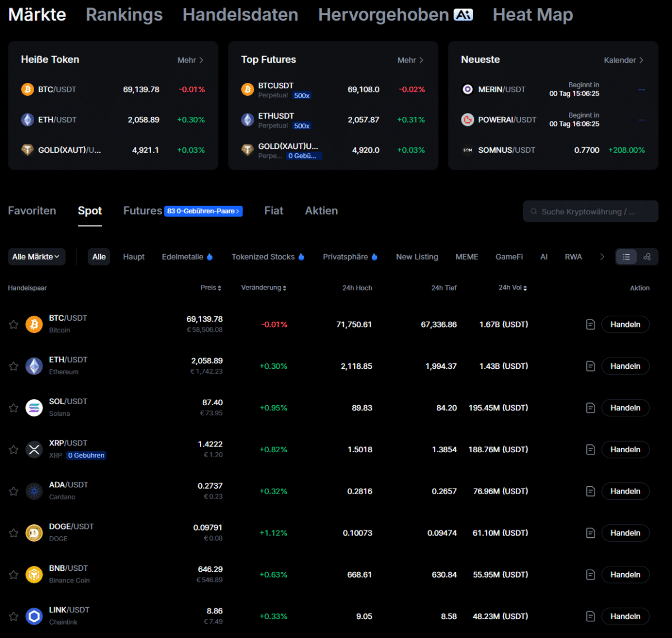The image size is (672, 638).
Task: Select the grid view layout icon
Action: coord(647,256)
